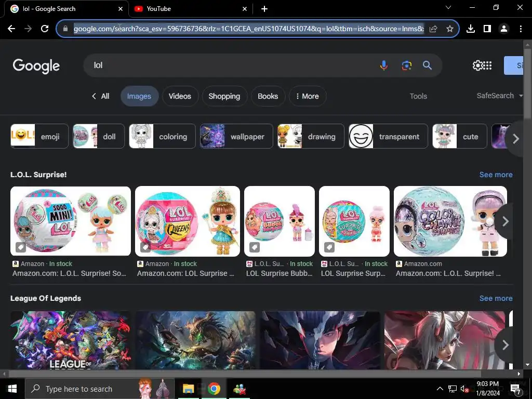Open tab search dropdown in title bar
Viewport: 532px width, 399px height.
[448, 7]
